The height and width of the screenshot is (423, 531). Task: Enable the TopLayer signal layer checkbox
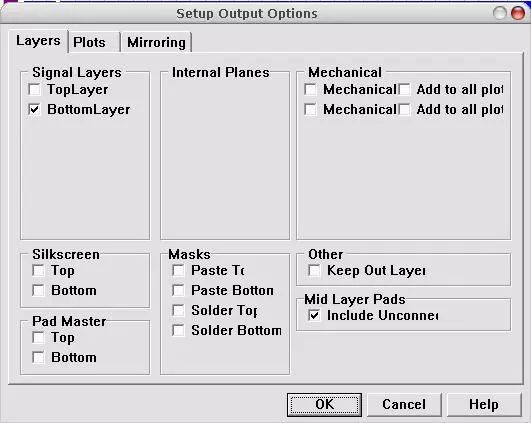click(x=35, y=89)
